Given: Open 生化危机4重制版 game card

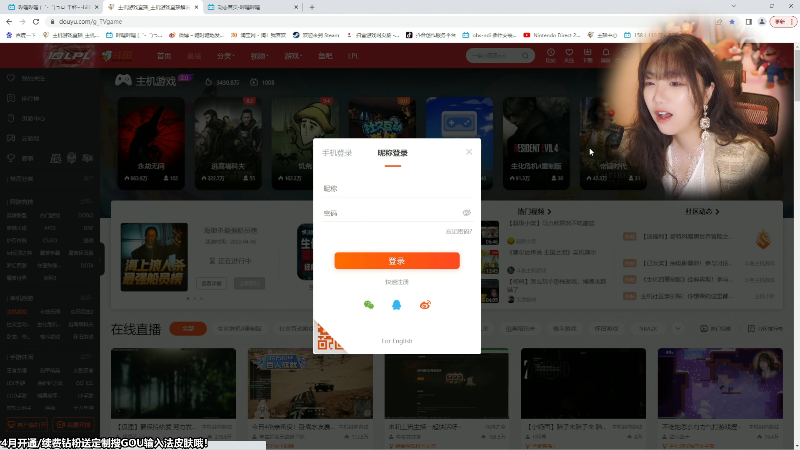Looking at the screenshot, I should tap(536, 143).
